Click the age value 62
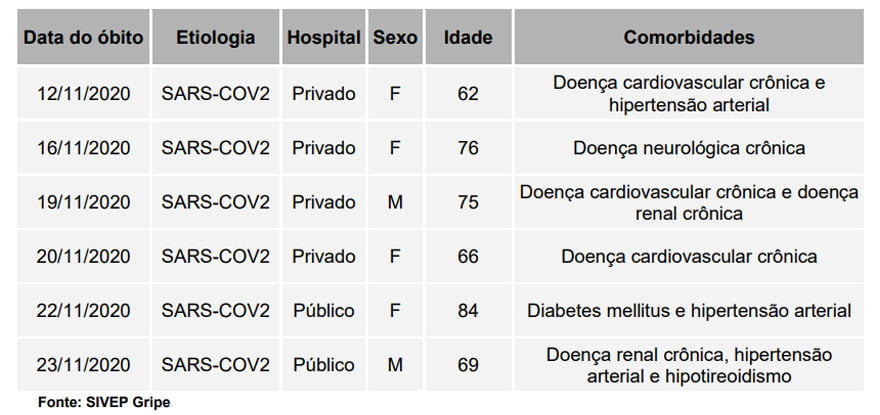This screenshot has width=880, height=415. click(x=468, y=94)
